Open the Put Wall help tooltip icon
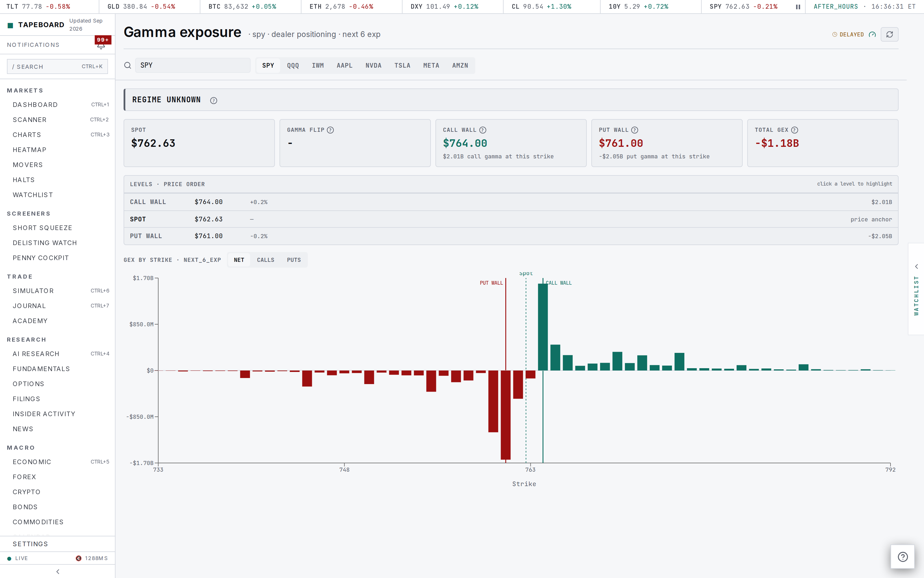 click(x=635, y=130)
